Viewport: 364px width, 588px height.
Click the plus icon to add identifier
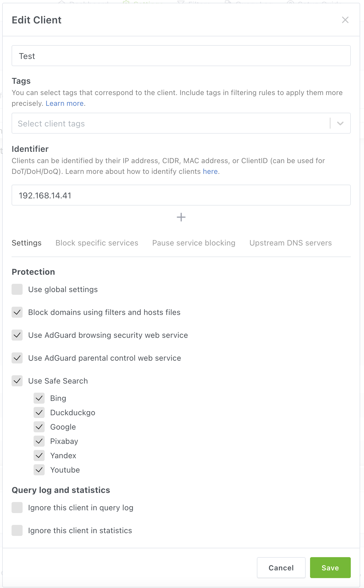[181, 217]
